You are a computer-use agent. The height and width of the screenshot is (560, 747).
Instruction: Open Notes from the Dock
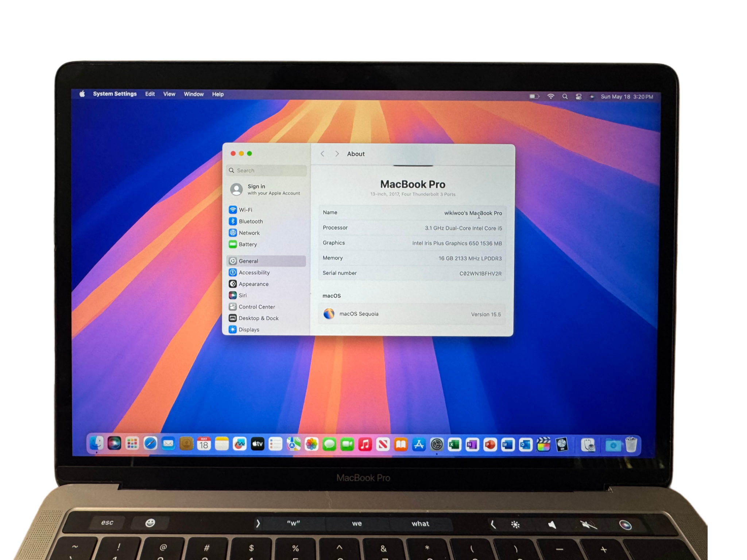click(222, 444)
